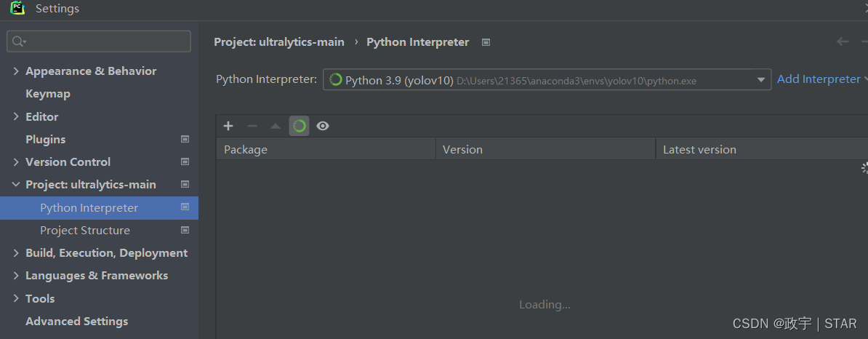This screenshot has height=339, width=868.
Task: Open the Project Structure page
Action: pyautogui.click(x=85, y=231)
